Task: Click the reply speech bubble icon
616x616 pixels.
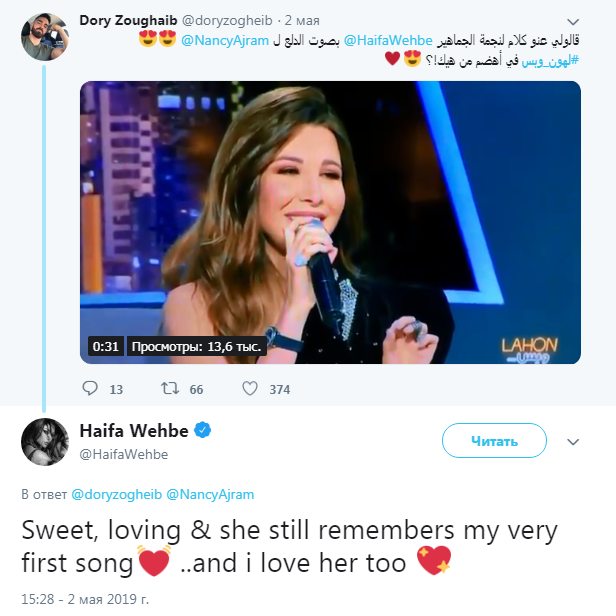Action: [90, 388]
